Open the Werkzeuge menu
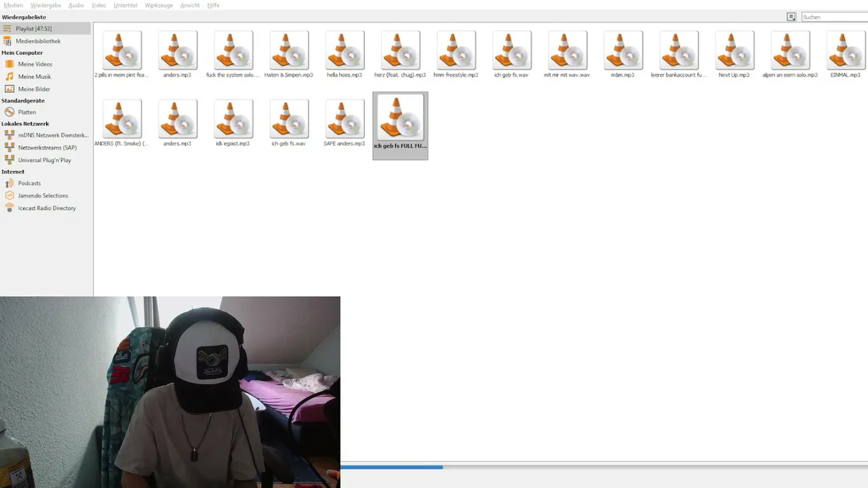 [159, 5]
